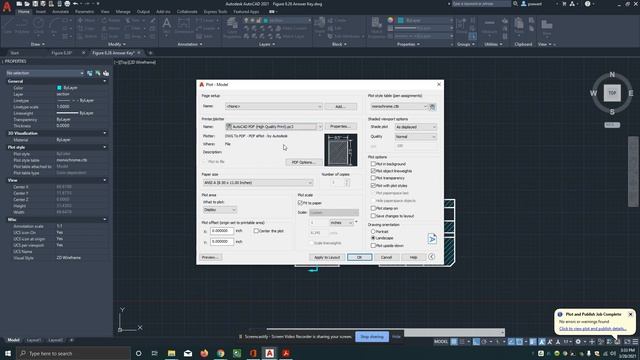Add a new drawing tab with plus icon
This screenshot has height=360, width=640.
click(150, 53)
